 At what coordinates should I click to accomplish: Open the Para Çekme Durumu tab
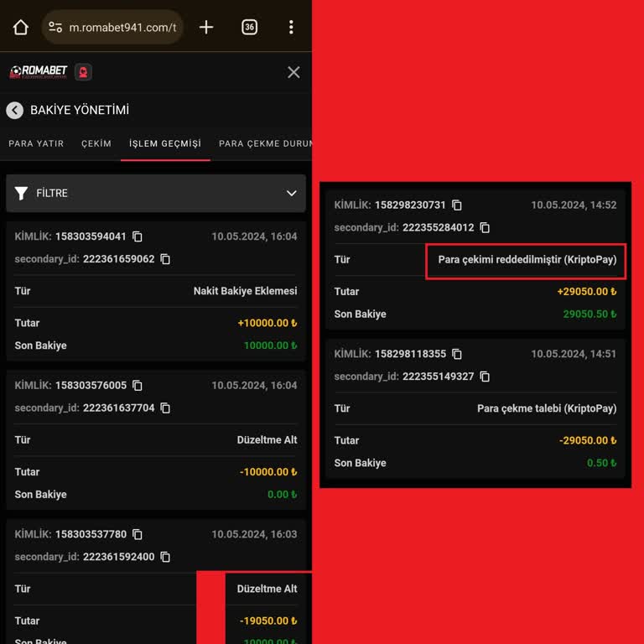264,143
